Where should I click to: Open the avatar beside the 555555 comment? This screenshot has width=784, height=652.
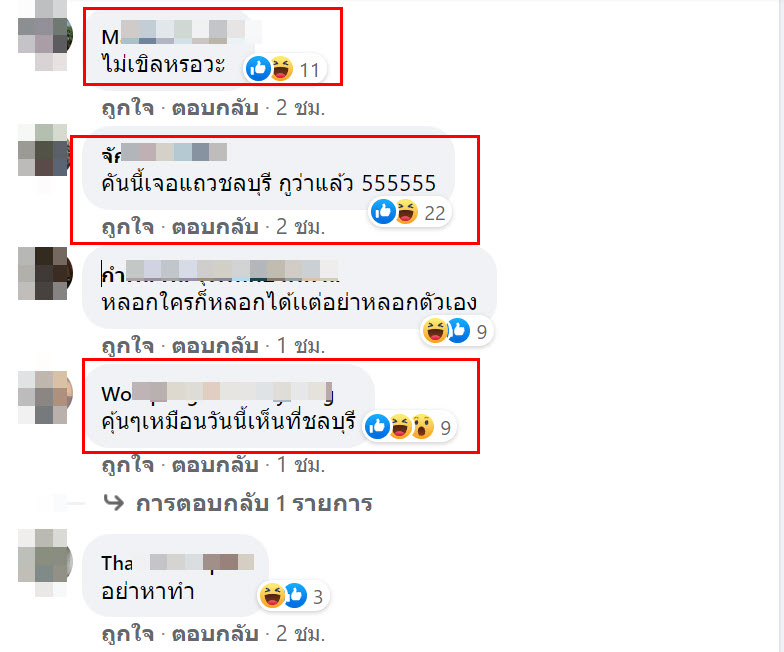click(44, 150)
